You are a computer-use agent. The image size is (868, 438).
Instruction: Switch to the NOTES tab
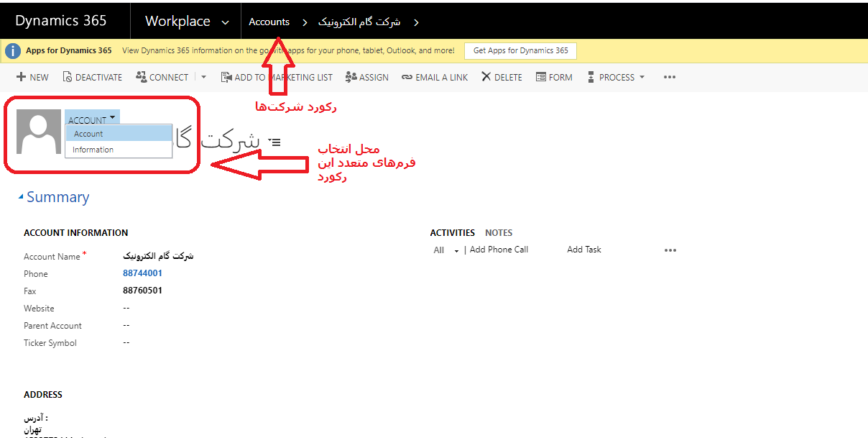click(499, 232)
